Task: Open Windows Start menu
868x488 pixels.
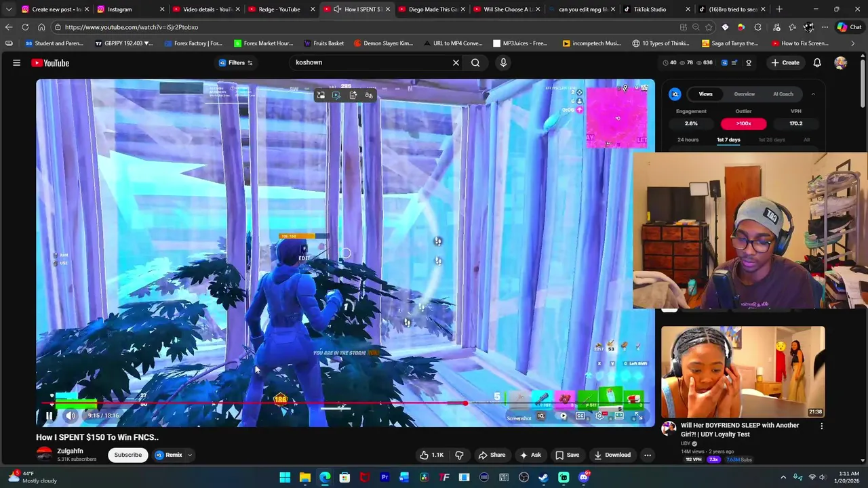Action: tap(285, 477)
